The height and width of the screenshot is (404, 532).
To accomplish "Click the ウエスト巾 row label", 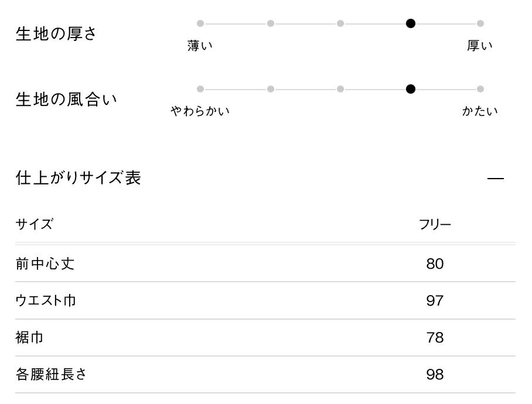I will 46,301.
